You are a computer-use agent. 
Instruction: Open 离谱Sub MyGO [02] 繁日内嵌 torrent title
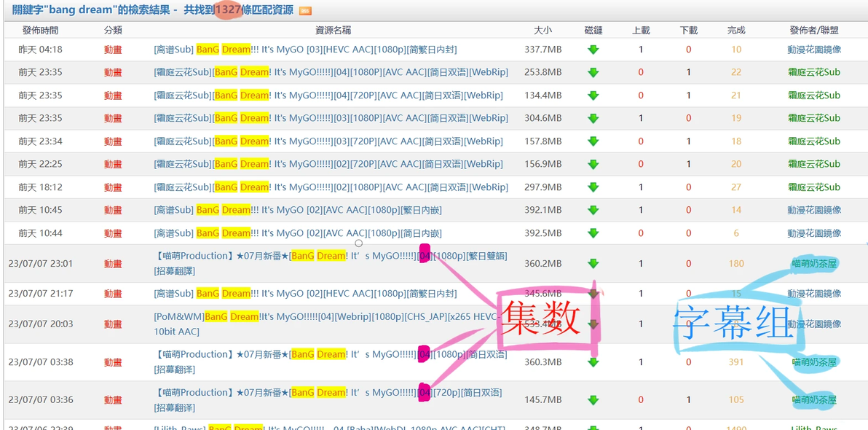298,210
